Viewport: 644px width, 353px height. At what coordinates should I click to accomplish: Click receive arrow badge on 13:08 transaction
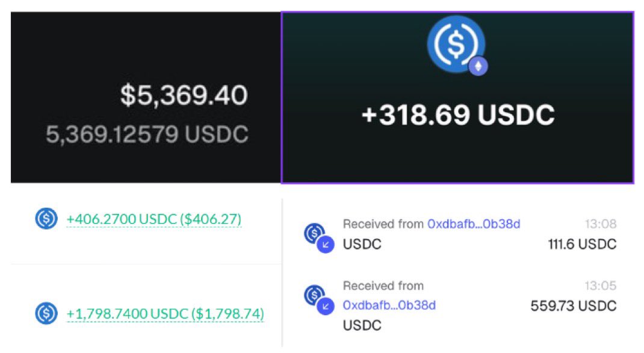[x=325, y=244]
